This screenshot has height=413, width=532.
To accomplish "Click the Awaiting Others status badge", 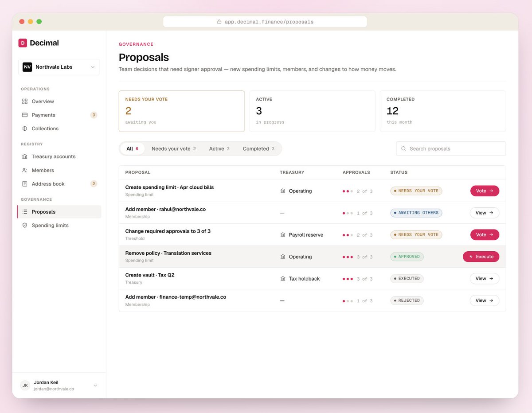I will point(416,213).
